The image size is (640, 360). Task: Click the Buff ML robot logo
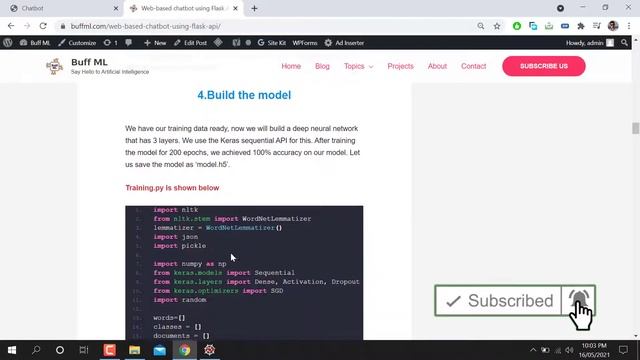54,66
